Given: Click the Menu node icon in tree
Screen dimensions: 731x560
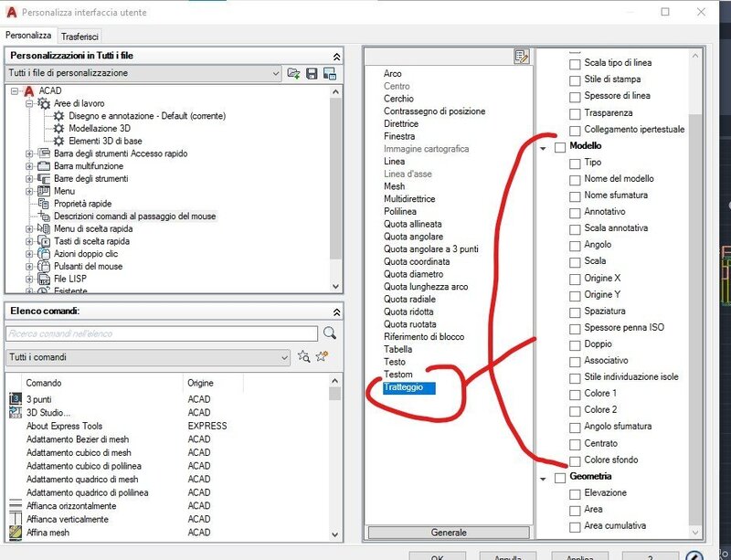Looking at the screenshot, I should (x=44, y=191).
